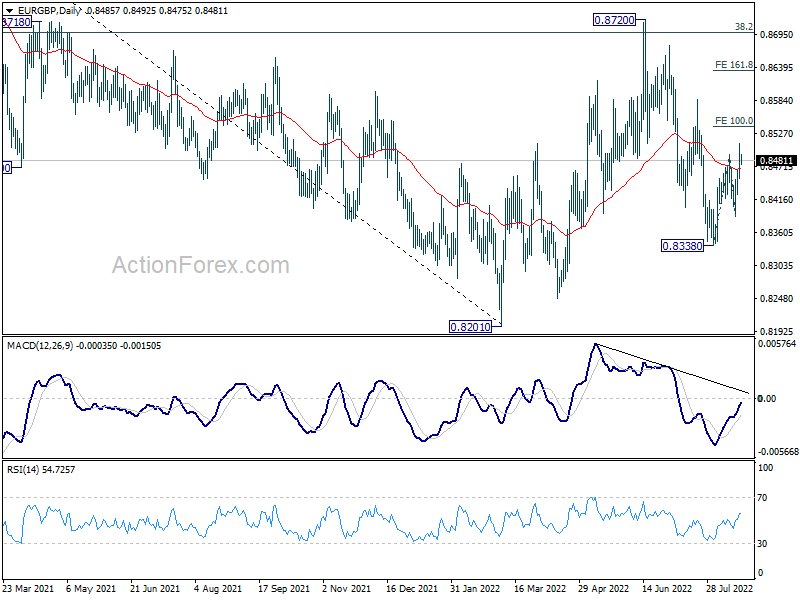Image resolution: width=800 pixels, height=600 pixels.
Task: Click the current price tag 0.84811
Action: 777,161
